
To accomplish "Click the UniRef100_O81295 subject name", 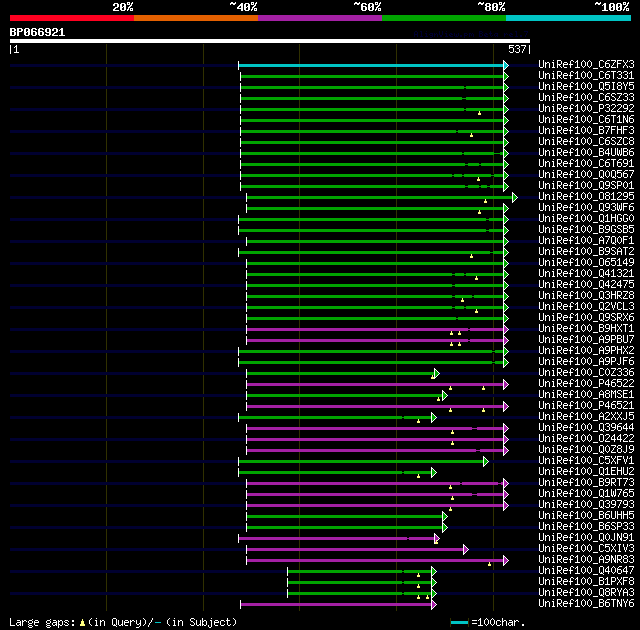I will (x=586, y=197).
